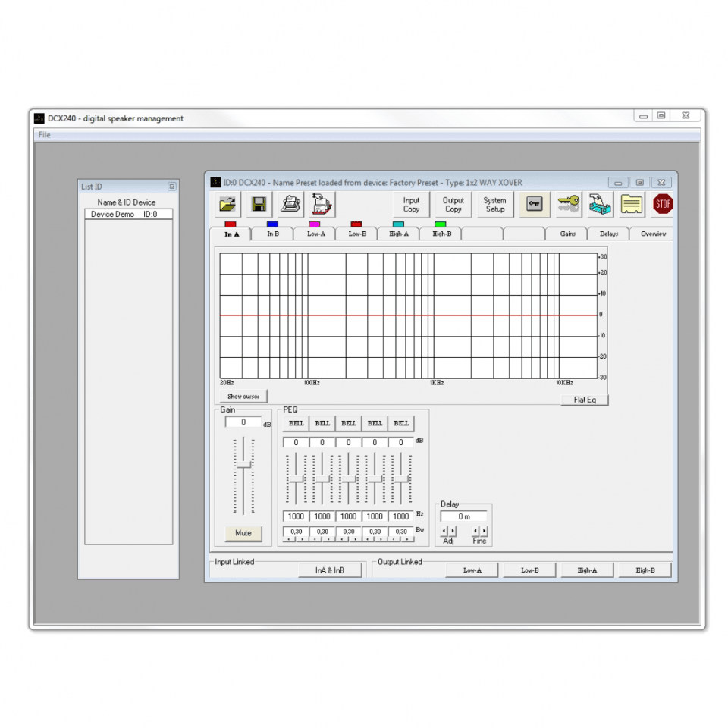
Task: Select Device Demo ID:0 in List ID
Action: click(129, 214)
